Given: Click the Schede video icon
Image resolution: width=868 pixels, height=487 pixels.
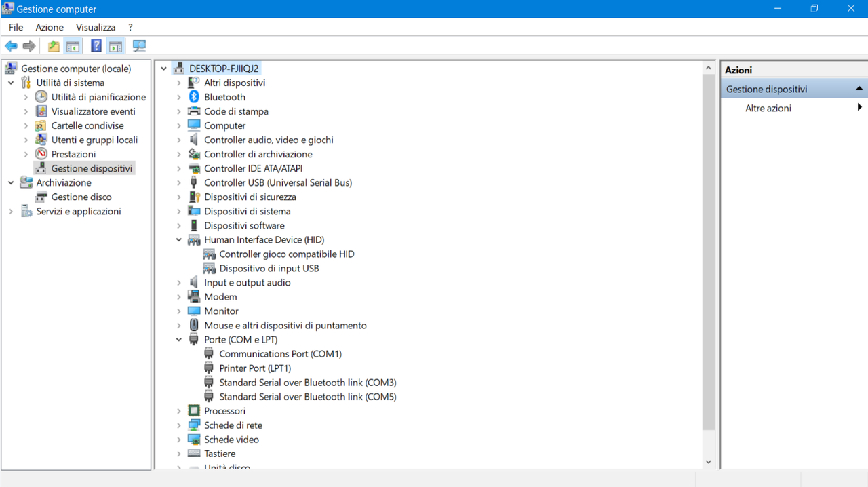Looking at the screenshot, I should click(194, 440).
